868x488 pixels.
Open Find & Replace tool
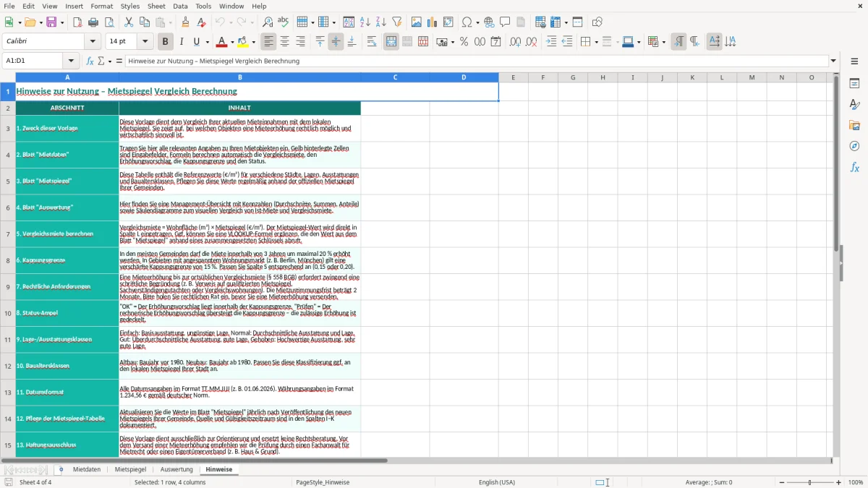[x=268, y=22]
